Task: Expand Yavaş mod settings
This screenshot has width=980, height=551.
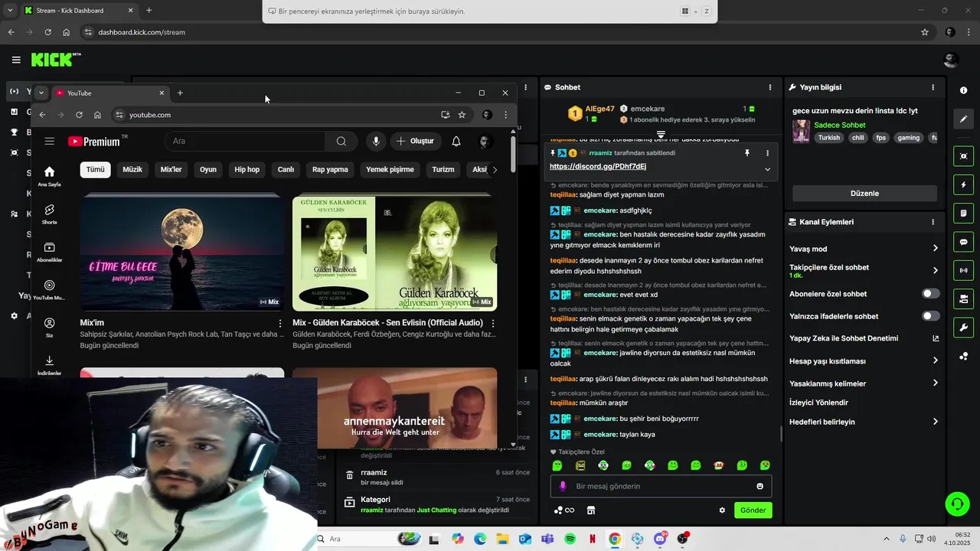Action: coord(864,249)
